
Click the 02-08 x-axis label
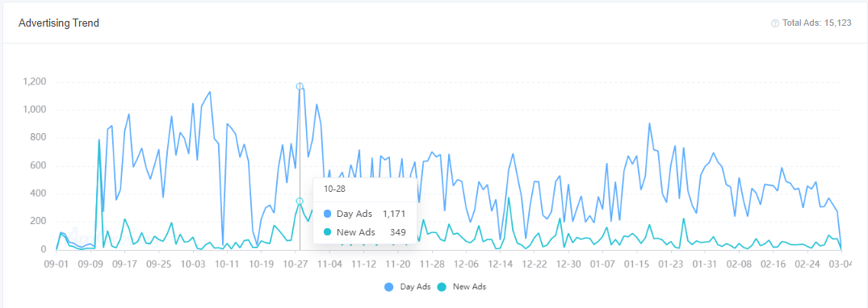pos(740,264)
